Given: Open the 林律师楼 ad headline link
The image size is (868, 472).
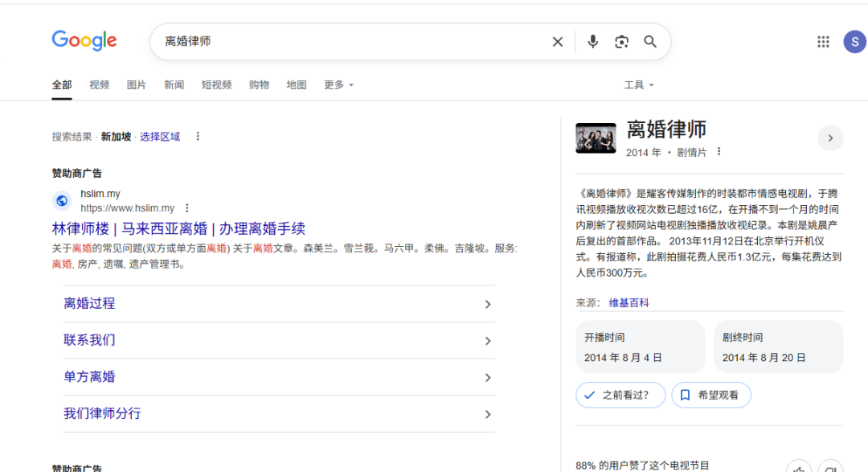Looking at the screenshot, I should click(178, 229).
